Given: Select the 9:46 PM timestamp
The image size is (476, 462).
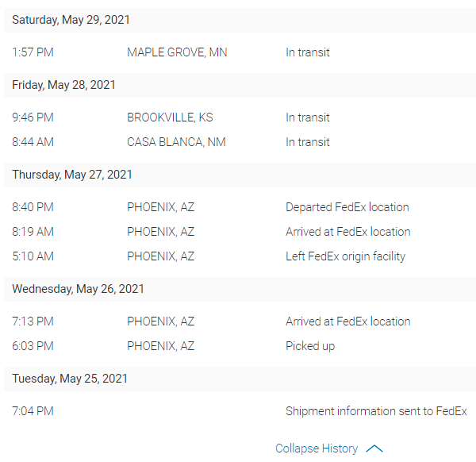Looking at the screenshot, I should point(33,117).
